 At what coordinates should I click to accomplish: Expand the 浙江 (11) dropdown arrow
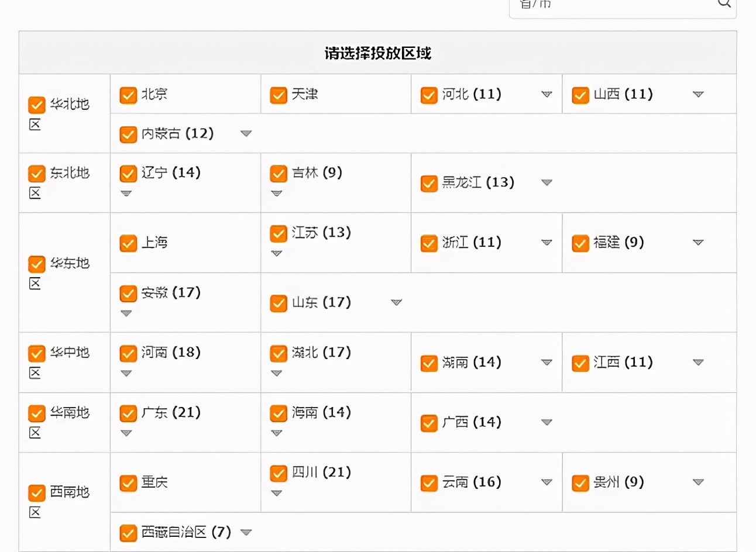[547, 243]
